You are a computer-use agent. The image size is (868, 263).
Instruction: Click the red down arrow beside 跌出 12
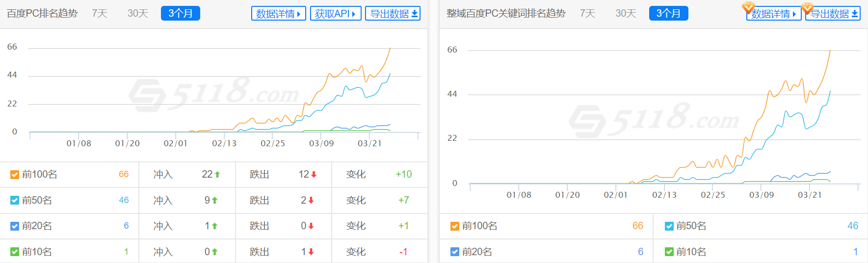coord(314,175)
